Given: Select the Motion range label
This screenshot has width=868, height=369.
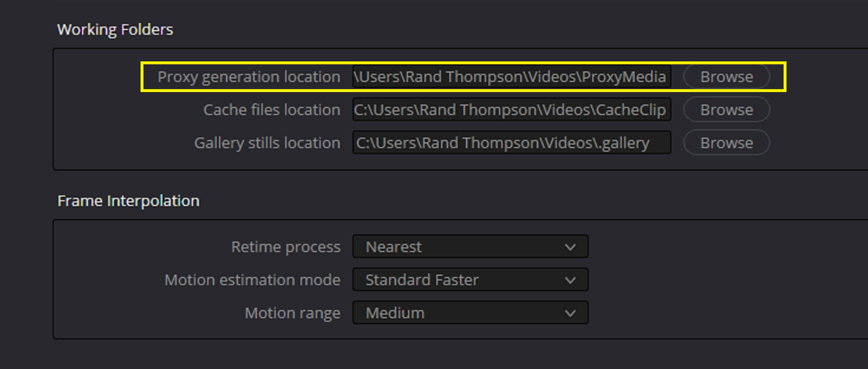Looking at the screenshot, I should pos(292,313).
